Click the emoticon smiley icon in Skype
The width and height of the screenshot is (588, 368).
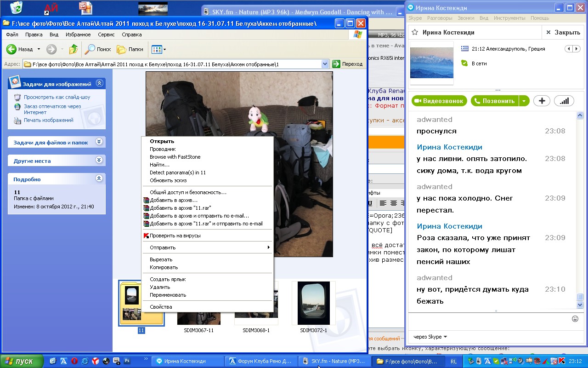575,319
